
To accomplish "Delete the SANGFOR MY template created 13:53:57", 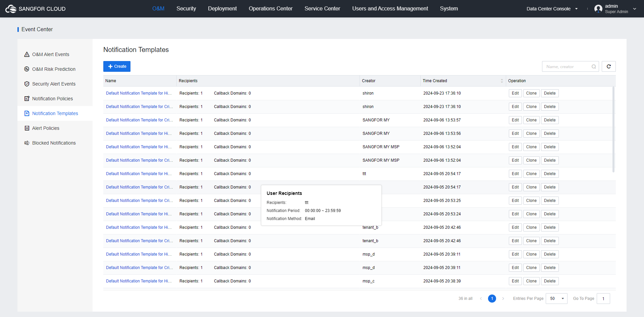I will click(x=550, y=120).
